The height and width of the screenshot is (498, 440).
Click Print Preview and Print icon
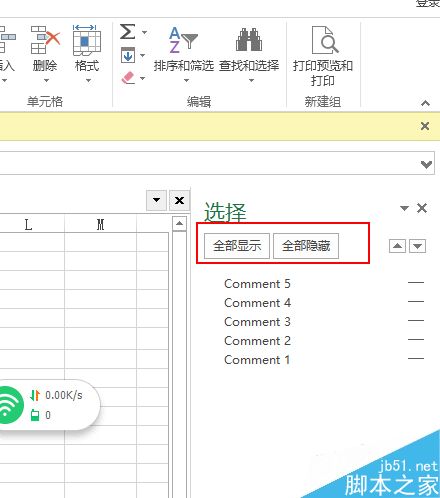click(x=325, y=40)
